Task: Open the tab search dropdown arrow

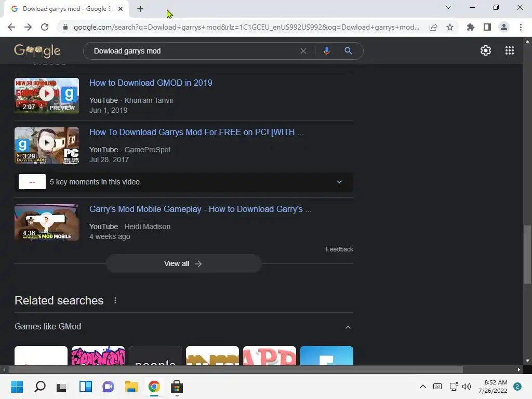Action: (448, 7)
